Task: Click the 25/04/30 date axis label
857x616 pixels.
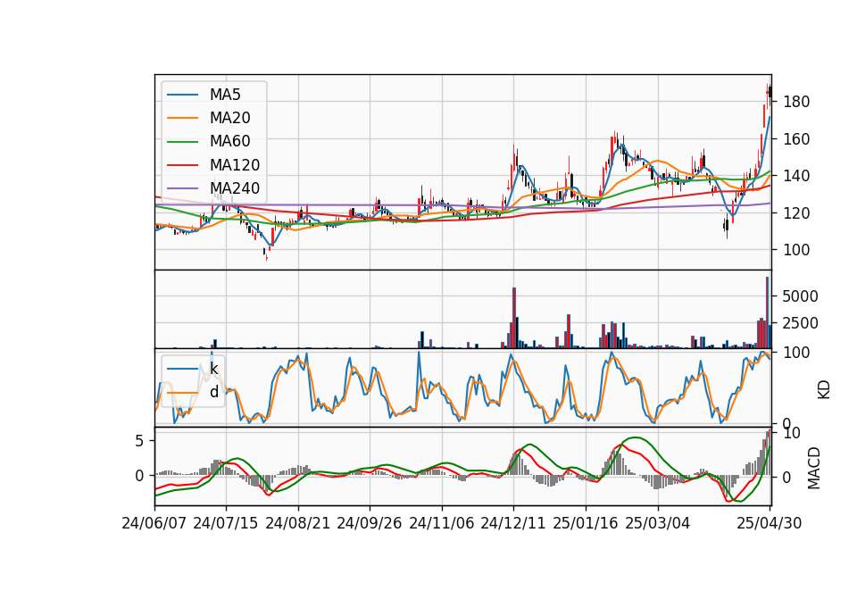Action: tap(770, 523)
